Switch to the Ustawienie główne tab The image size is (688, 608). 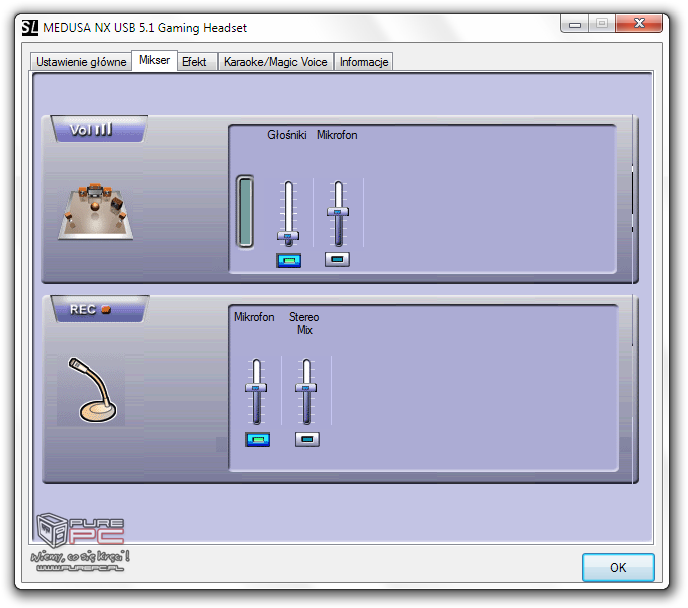point(81,62)
